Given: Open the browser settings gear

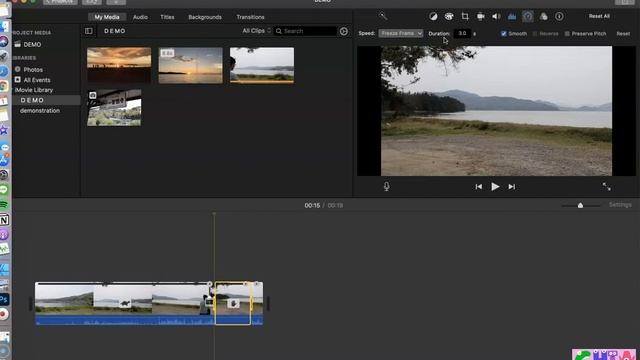Looking at the screenshot, I should point(344,31).
